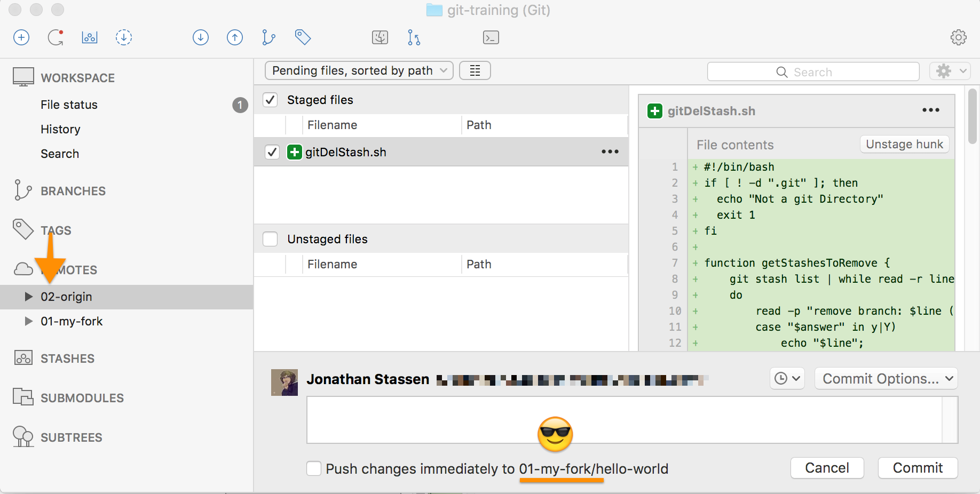The image size is (980, 494).
Task: Click the Commit plus icon in toolbar
Action: [x=21, y=37]
